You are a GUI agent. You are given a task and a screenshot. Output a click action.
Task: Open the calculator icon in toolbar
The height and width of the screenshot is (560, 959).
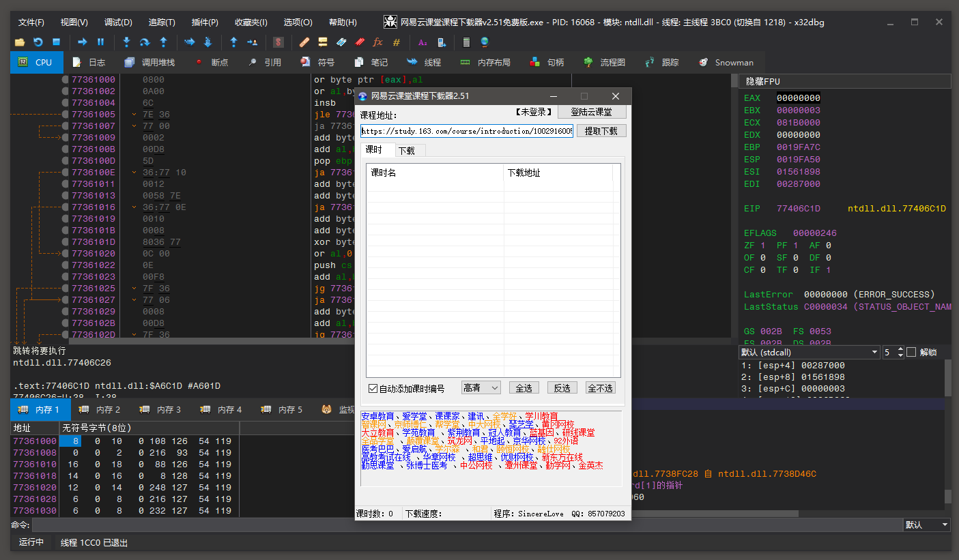coord(466,42)
